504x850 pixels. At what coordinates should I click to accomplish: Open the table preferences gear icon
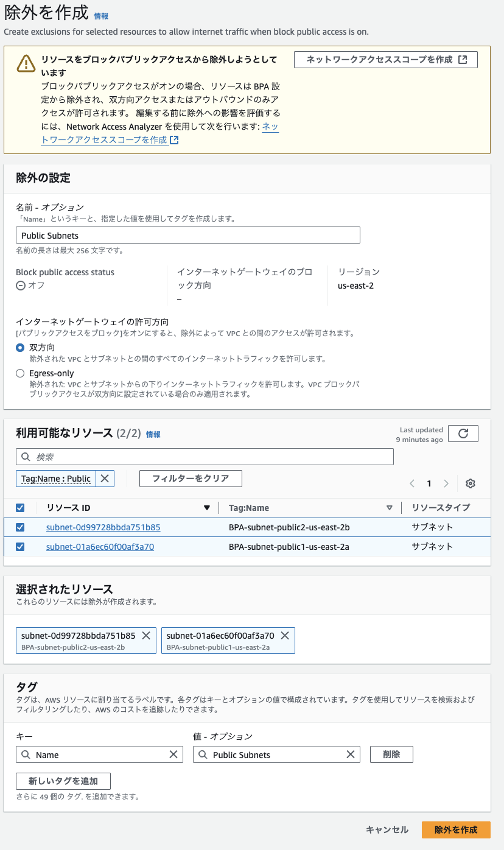point(470,483)
